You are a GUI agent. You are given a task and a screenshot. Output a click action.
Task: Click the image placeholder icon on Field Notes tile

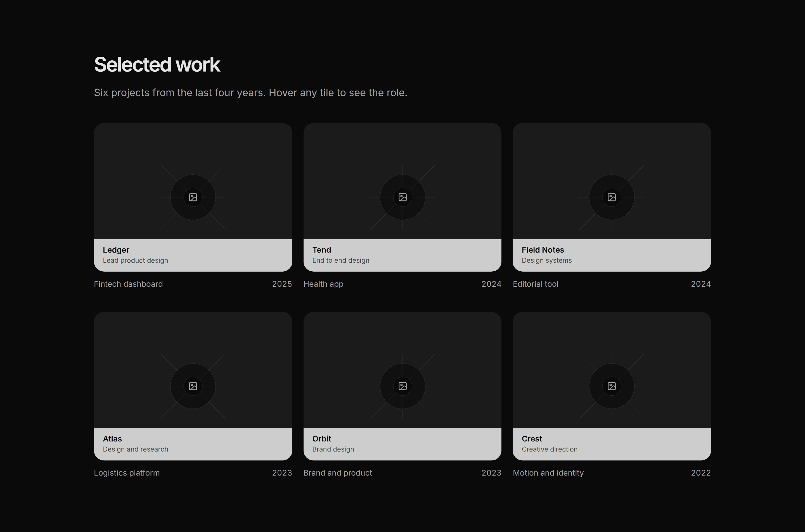[x=612, y=197]
